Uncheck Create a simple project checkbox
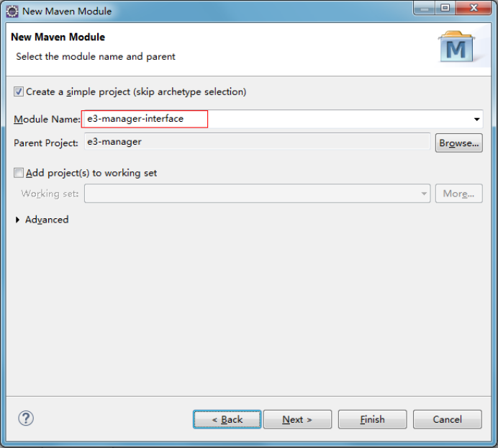The height and width of the screenshot is (448, 498). (19, 91)
